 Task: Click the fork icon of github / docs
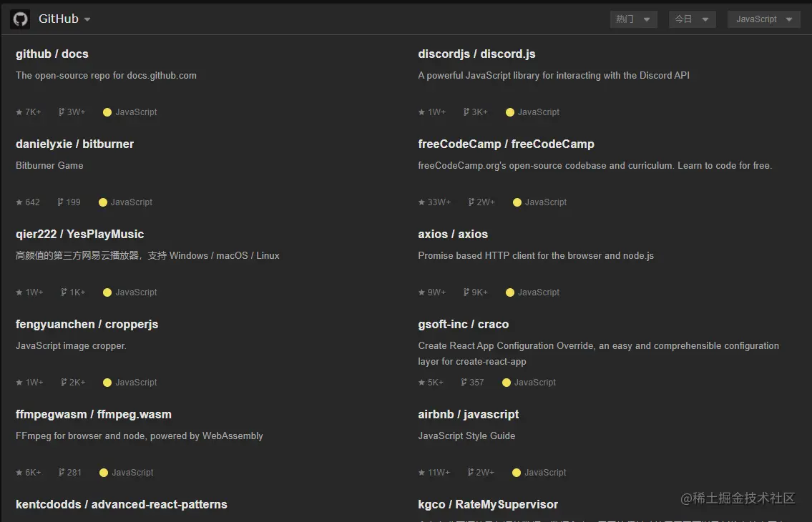click(x=61, y=112)
